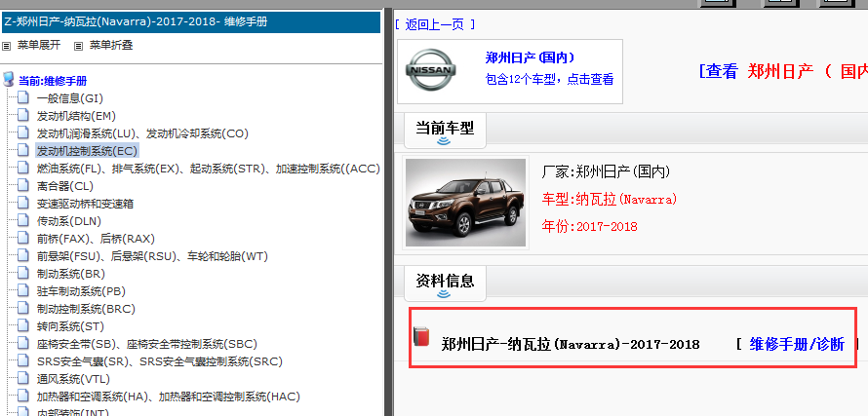The image size is (868, 416).
Task: Open the 维修手册/诊断 link
Action: [797, 344]
